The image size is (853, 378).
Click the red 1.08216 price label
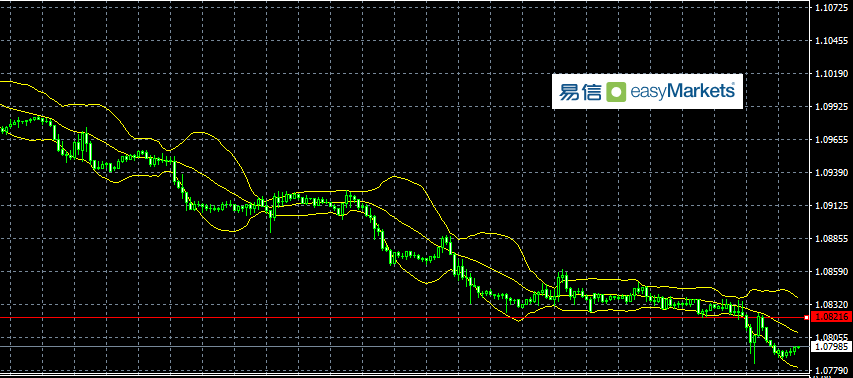click(831, 317)
